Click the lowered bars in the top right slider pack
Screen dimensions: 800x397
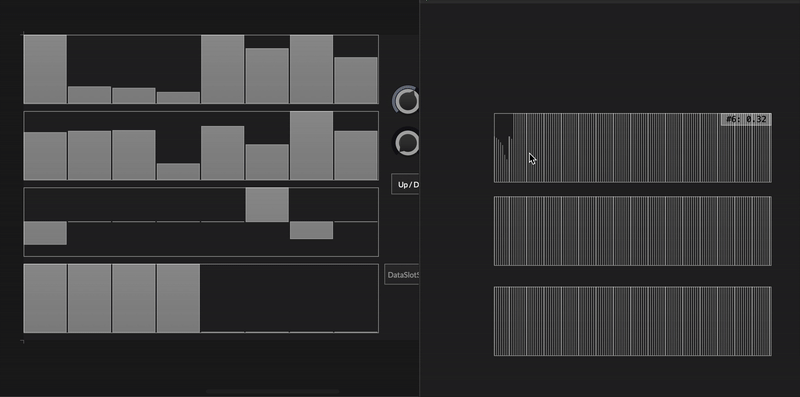tap(503, 148)
